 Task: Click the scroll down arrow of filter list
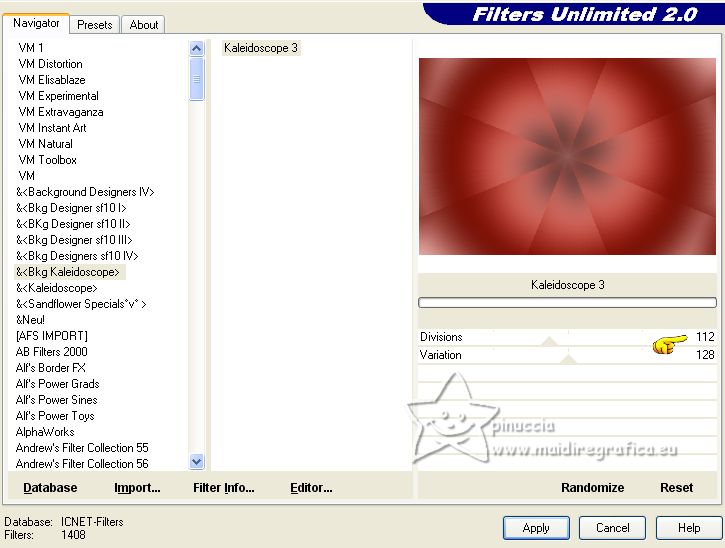[197, 461]
